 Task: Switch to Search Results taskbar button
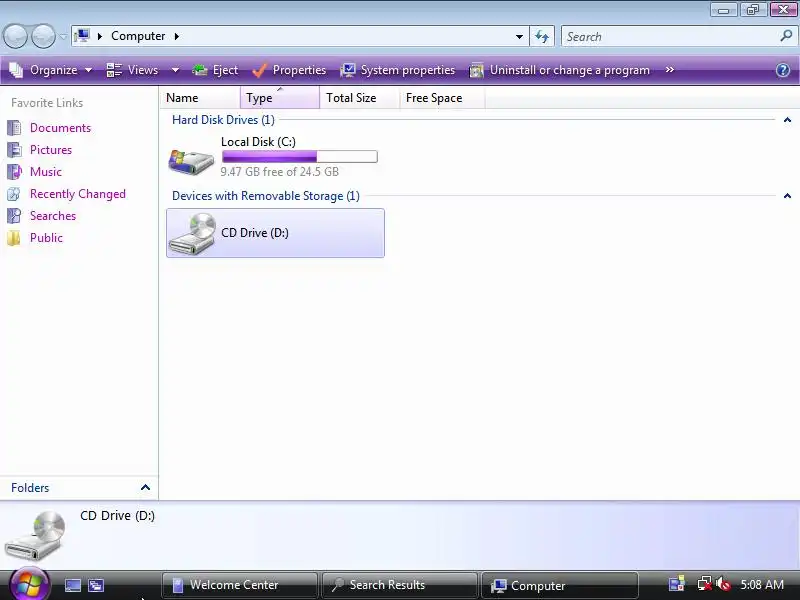399,585
